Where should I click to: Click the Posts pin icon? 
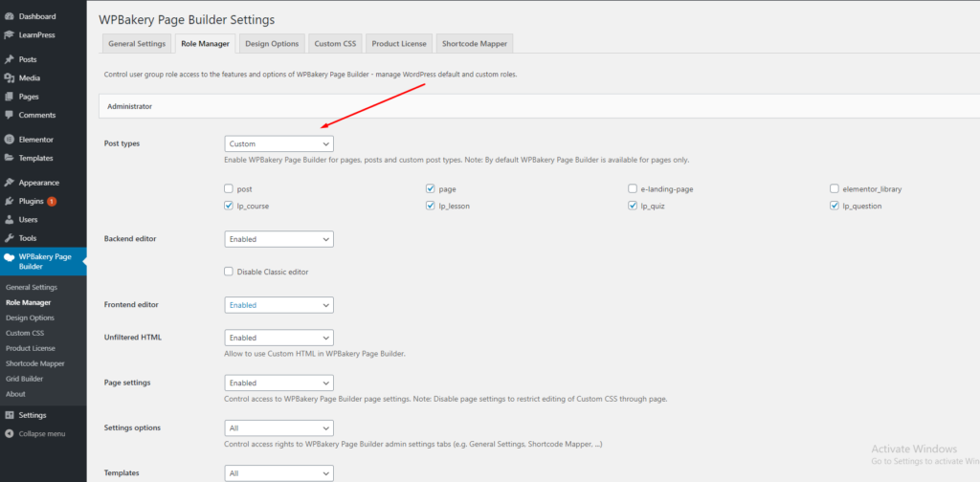pos(10,59)
